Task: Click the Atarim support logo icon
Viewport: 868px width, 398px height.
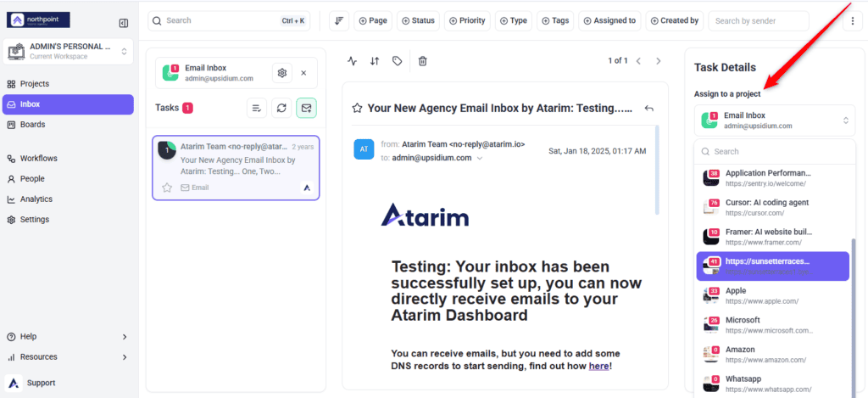Action: coord(14,383)
